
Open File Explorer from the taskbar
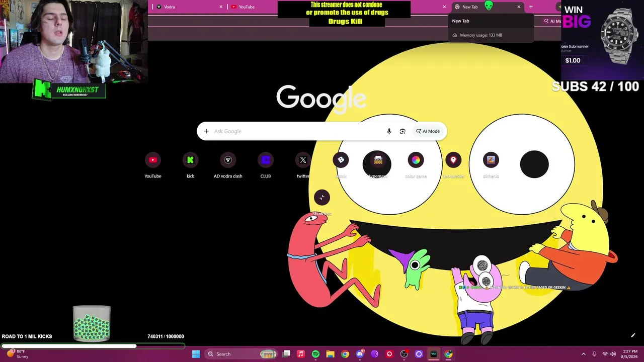(330, 354)
